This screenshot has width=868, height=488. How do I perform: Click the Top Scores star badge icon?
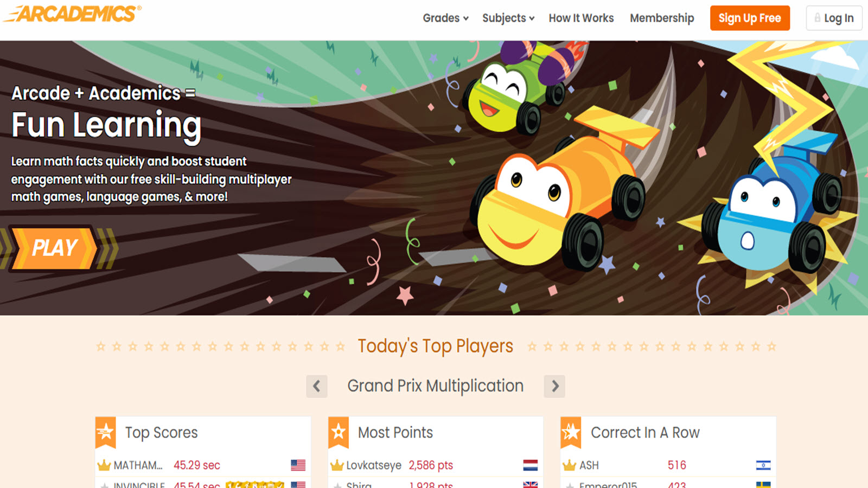click(x=105, y=432)
